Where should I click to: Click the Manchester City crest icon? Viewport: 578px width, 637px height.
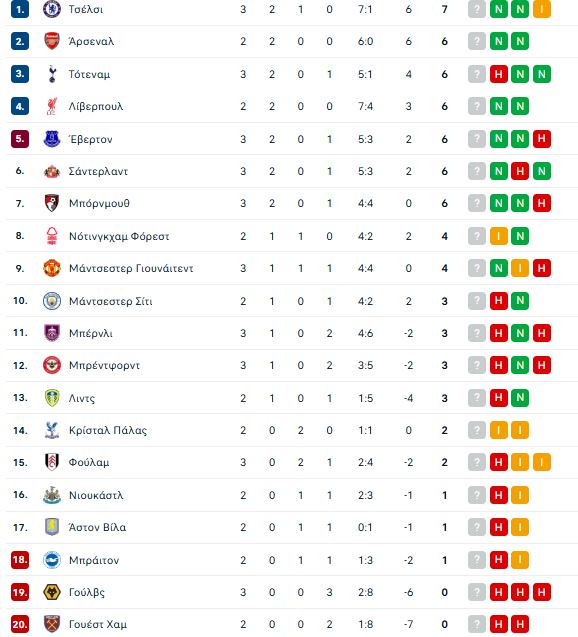(x=52, y=301)
